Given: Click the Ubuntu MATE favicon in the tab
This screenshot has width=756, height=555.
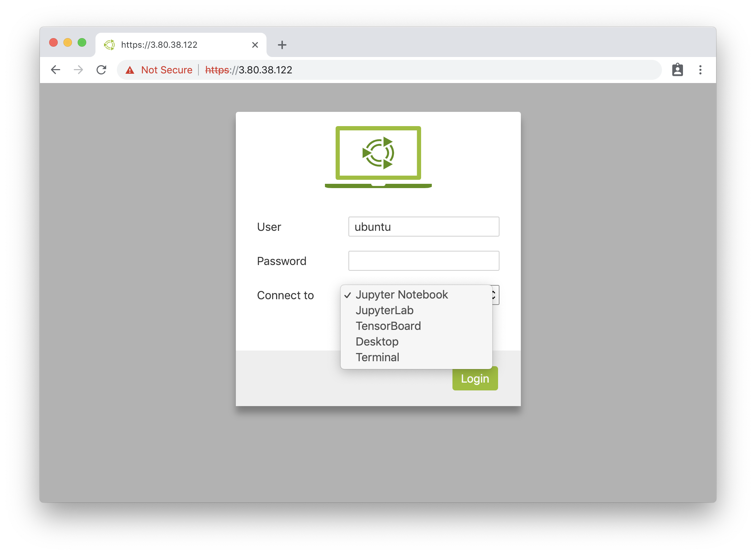Looking at the screenshot, I should (109, 45).
